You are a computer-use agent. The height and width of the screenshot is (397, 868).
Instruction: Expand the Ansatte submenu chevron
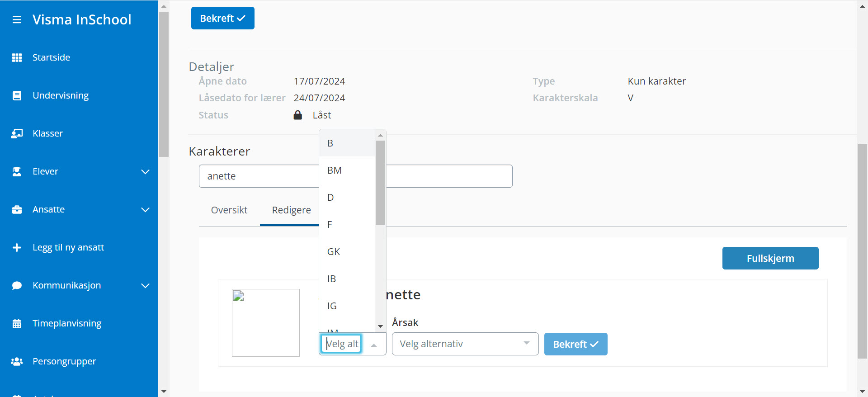pos(145,210)
